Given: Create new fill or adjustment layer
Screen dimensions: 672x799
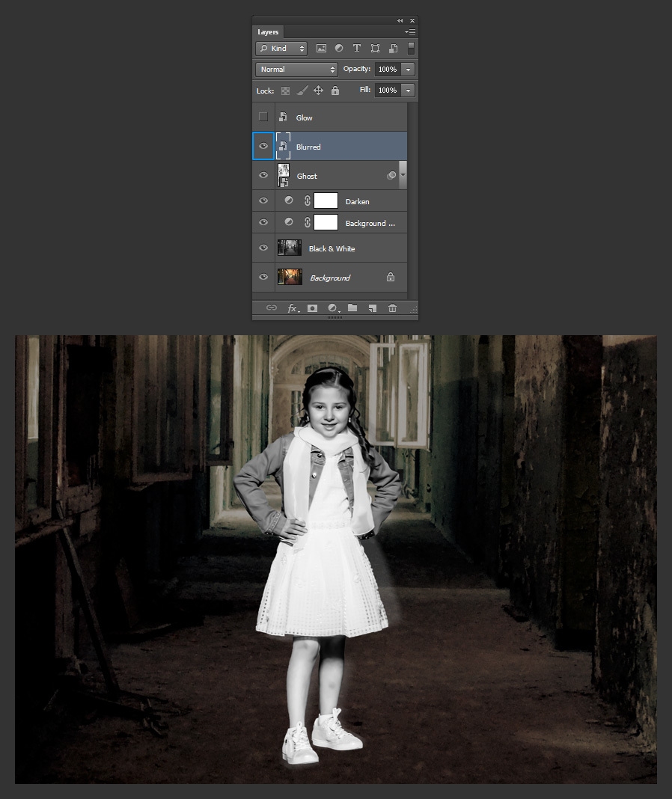Looking at the screenshot, I should [x=333, y=307].
